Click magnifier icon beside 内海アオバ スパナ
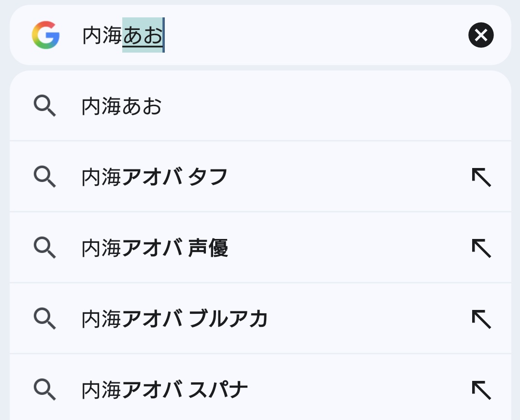Image resolution: width=520 pixels, height=420 pixels. coord(45,389)
